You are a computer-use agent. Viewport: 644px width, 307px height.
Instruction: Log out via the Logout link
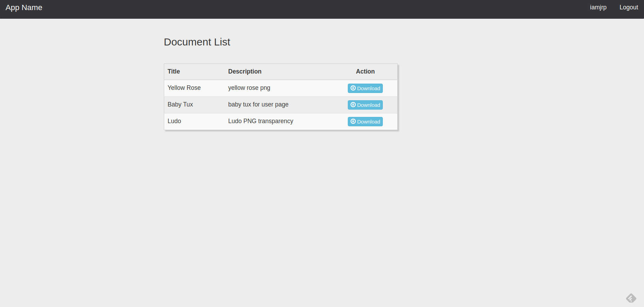629,7
